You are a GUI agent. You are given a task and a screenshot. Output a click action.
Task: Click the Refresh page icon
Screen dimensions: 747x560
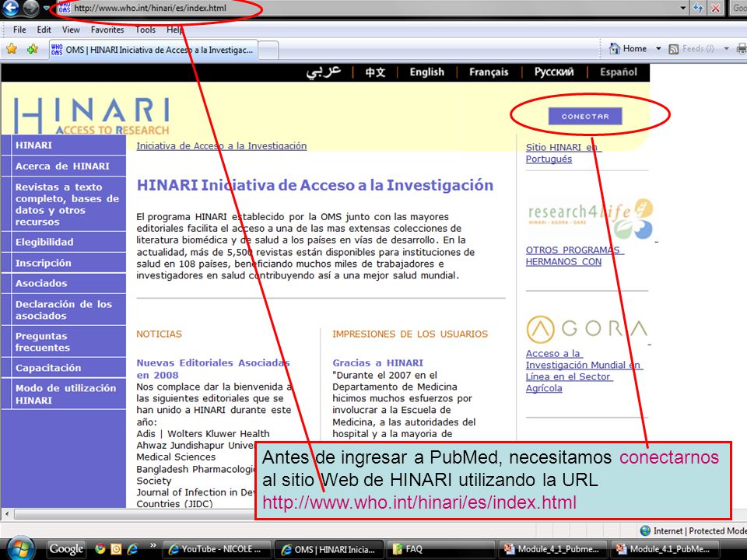click(699, 8)
